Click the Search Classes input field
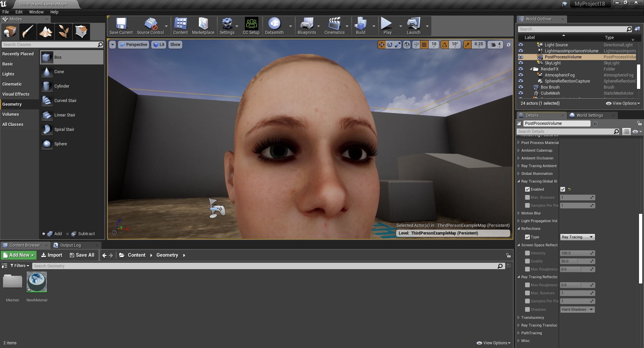This screenshot has height=348, width=644. 50,45
